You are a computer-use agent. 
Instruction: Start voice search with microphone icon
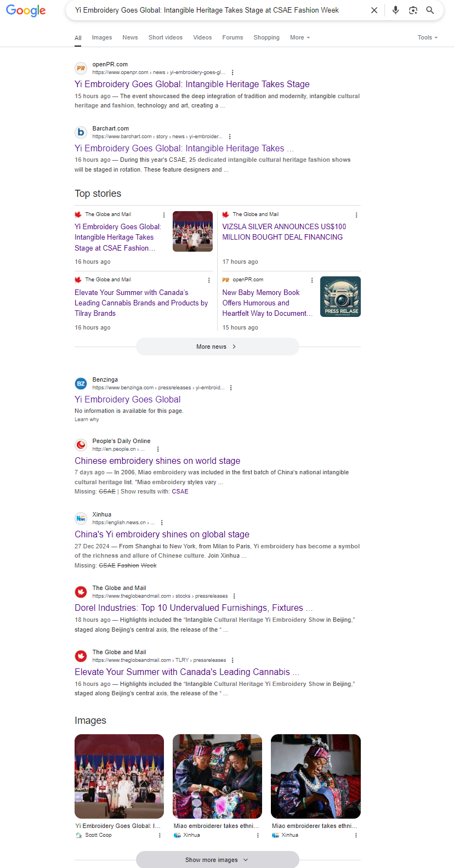395,10
